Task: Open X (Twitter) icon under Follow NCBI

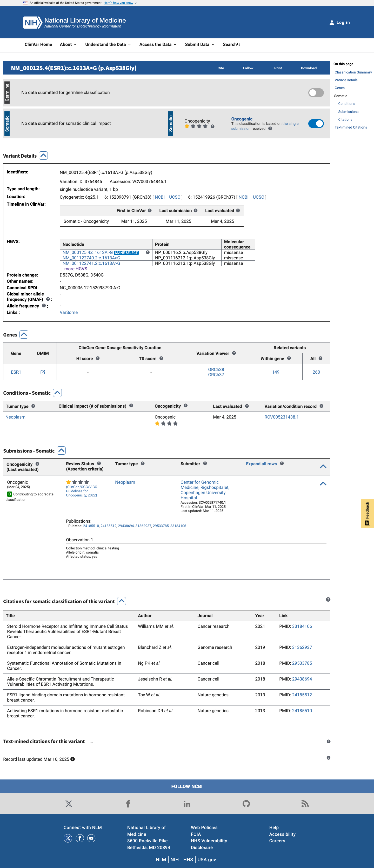Action: click(69, 804)
